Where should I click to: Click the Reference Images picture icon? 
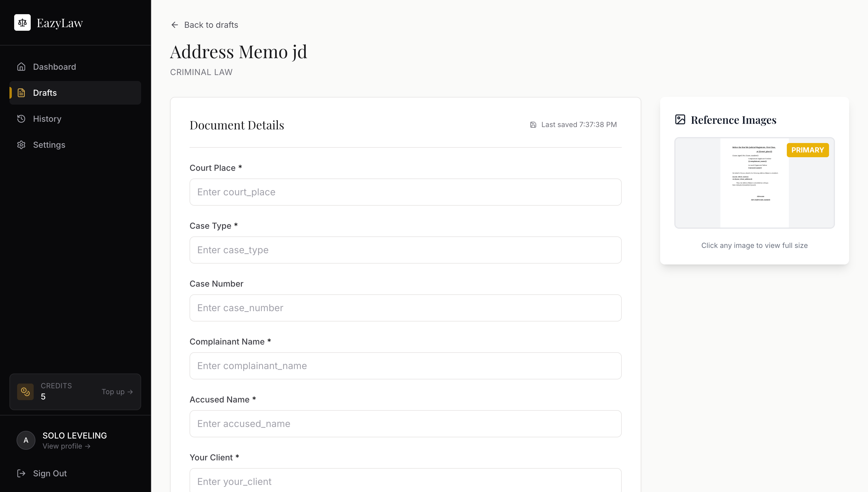click(x=680, y=120)
